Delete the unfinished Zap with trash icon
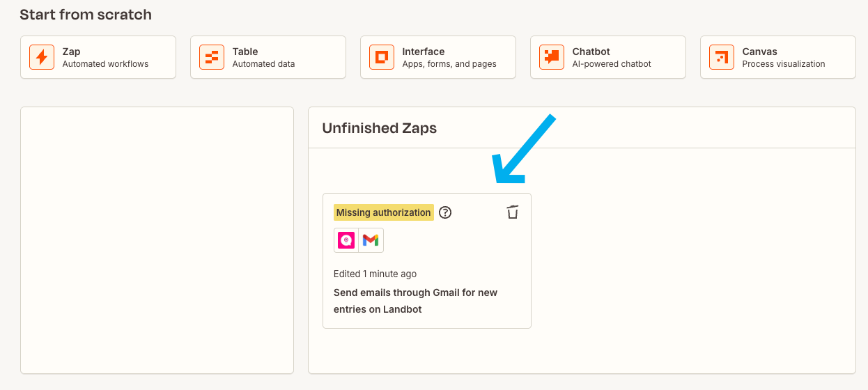This screenshot has height=390, width=868. pos(513,212)
